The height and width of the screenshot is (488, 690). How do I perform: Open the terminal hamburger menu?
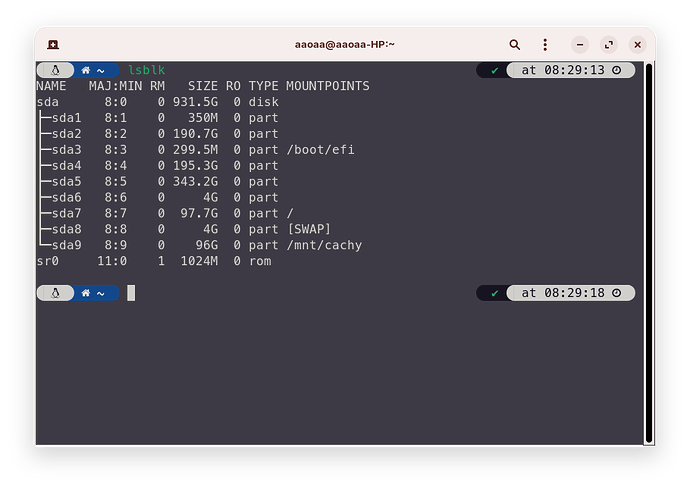point(547,45)
